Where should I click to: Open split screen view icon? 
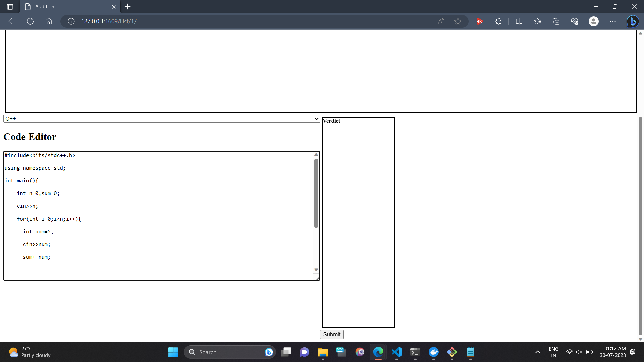[519, 21]
